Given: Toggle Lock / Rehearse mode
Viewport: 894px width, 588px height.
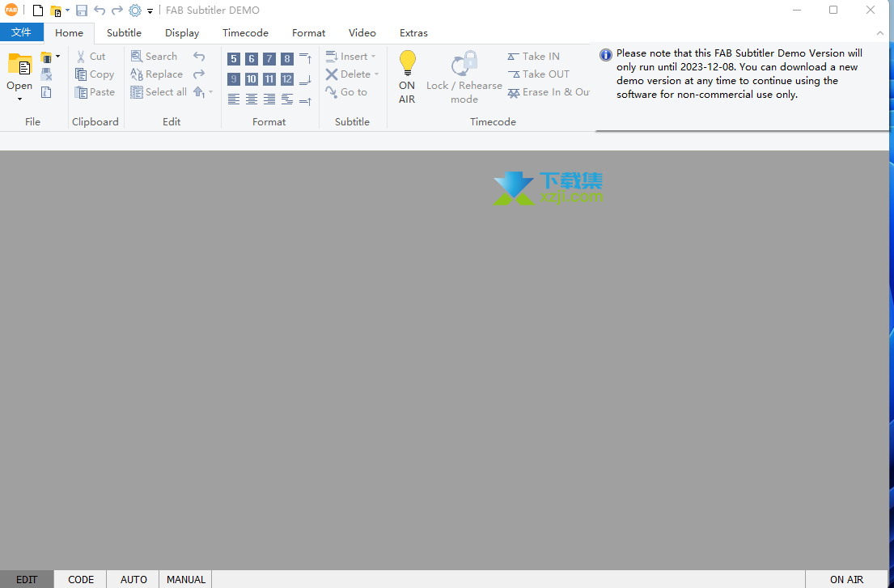Looking at the screenshot, I should pos(464,78).
